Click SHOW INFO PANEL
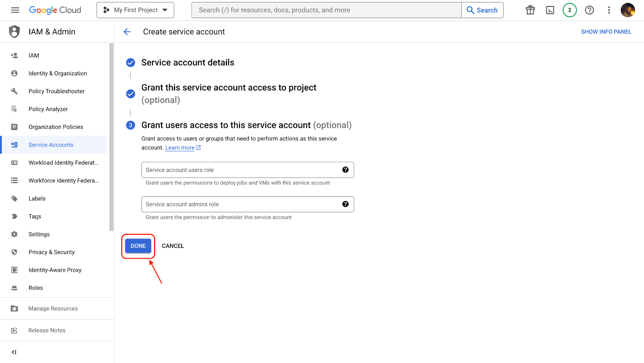Viewport: 644px width, 363px height. point(606,32)
